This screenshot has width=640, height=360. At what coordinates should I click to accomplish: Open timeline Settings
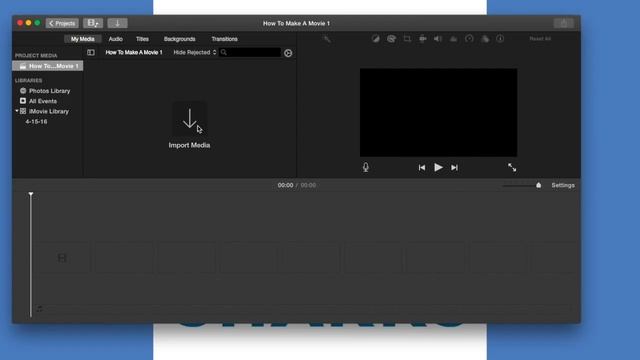coord(563,185)
